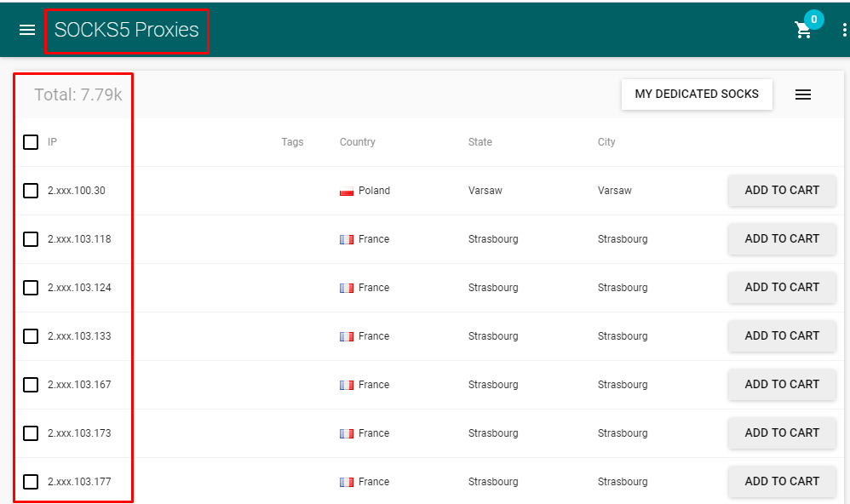Select the IP text 2.xxx.103.133
The image size is (850, 504).
(79, 336)
